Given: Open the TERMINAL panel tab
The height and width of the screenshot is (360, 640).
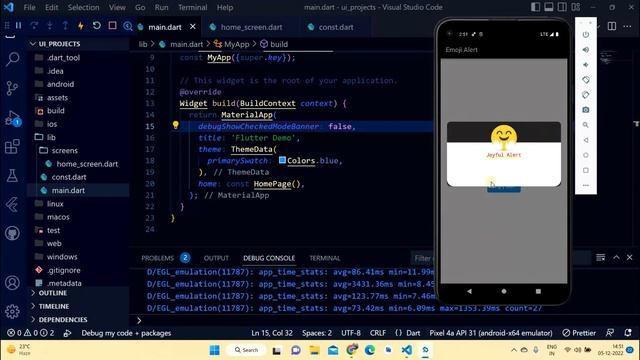Looking at the screenshot, I should point(325,258).
